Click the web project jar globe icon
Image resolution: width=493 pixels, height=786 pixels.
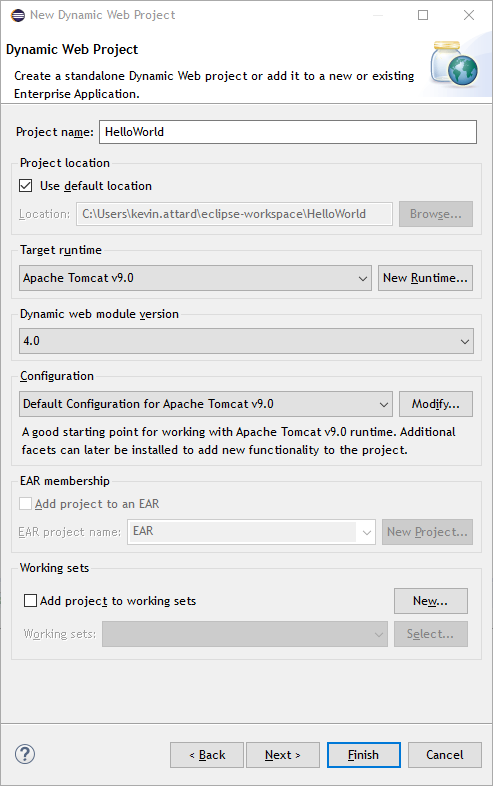click(x=454, y=65)
